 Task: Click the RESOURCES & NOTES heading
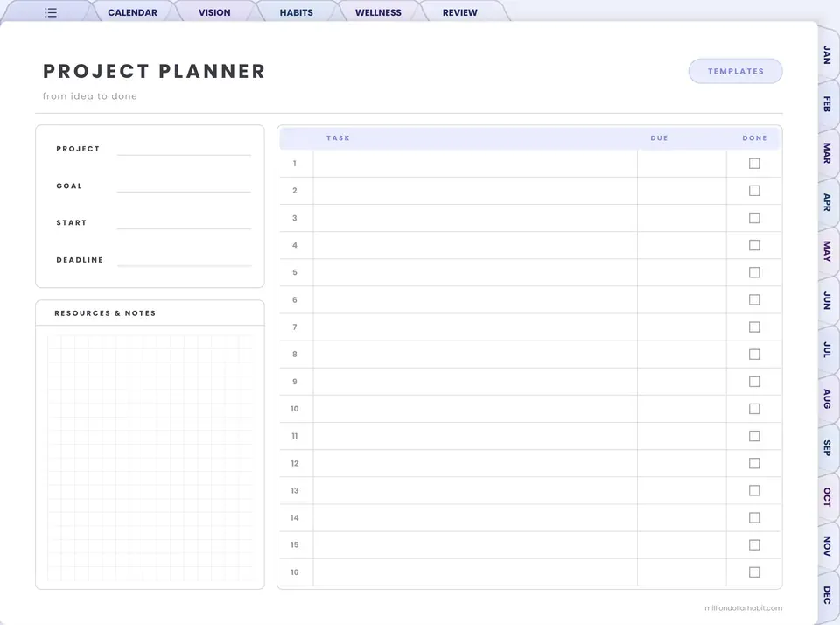coord(105,313)
